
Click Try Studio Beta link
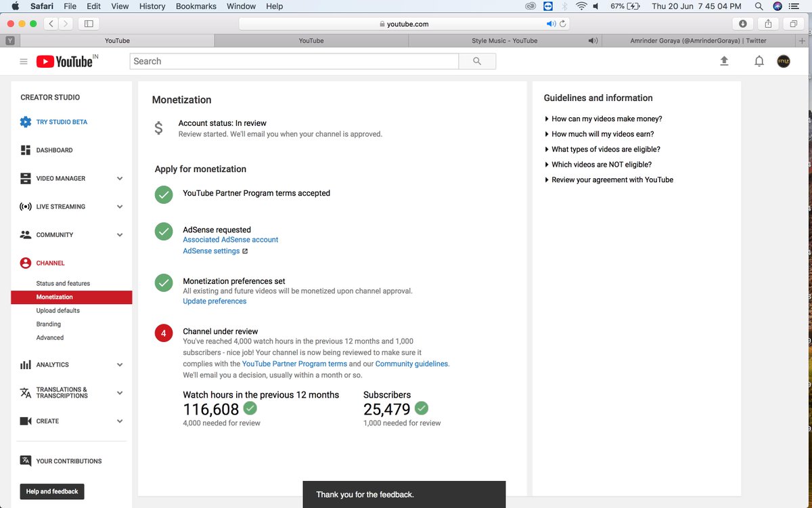(62, 122)
